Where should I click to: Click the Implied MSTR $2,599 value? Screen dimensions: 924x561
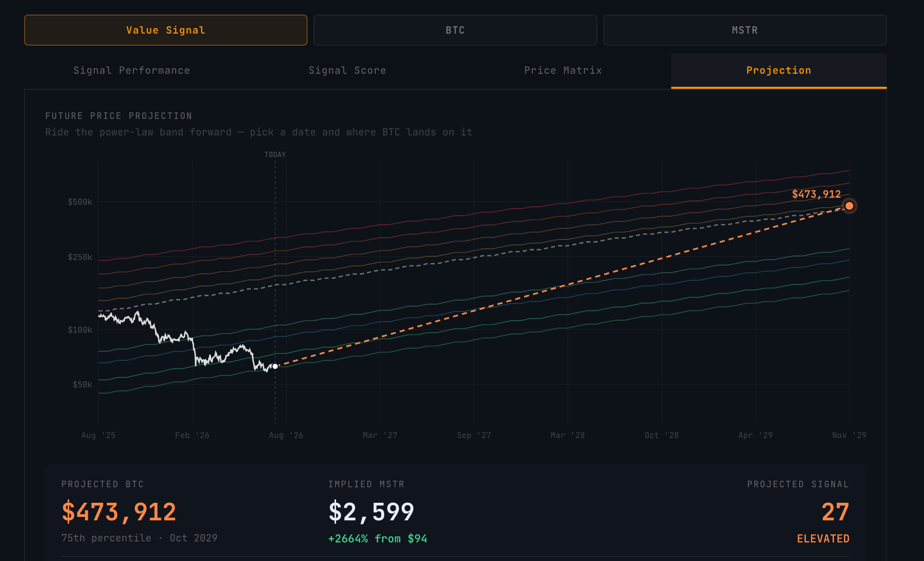[371, 512]
